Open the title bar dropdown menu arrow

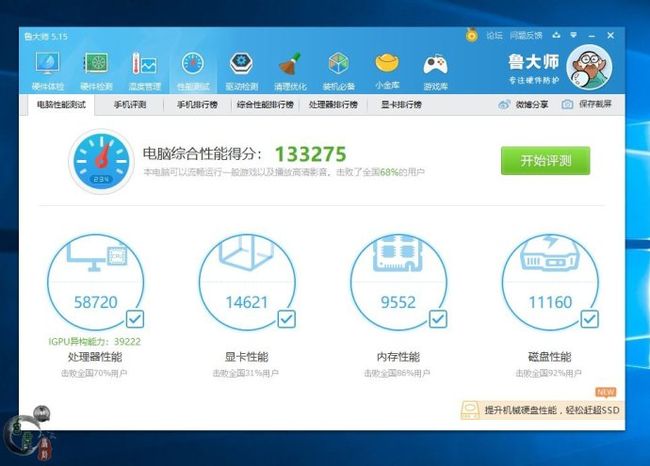point(574,35)
